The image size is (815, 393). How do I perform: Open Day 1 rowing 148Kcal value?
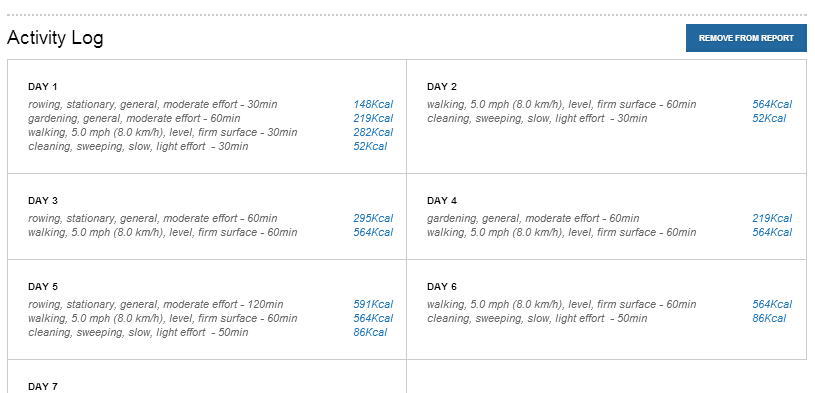coord(373,104)
